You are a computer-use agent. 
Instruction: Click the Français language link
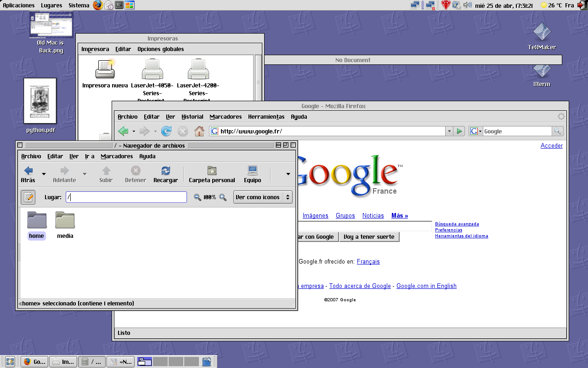click(368, 261)
